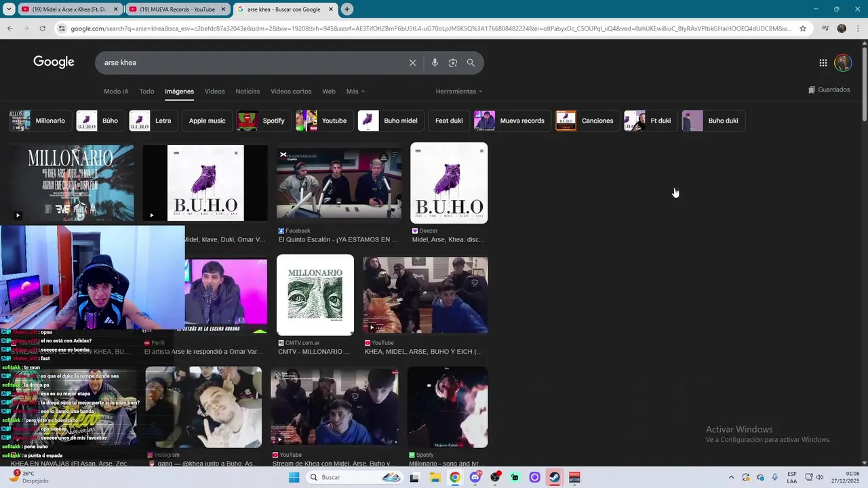Open the volume control in tray
The image size is (868, 488).
coord(819,477)
